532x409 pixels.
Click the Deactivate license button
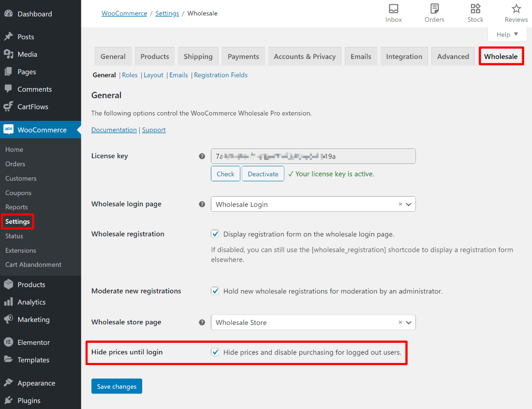click(x=263, y=174)
